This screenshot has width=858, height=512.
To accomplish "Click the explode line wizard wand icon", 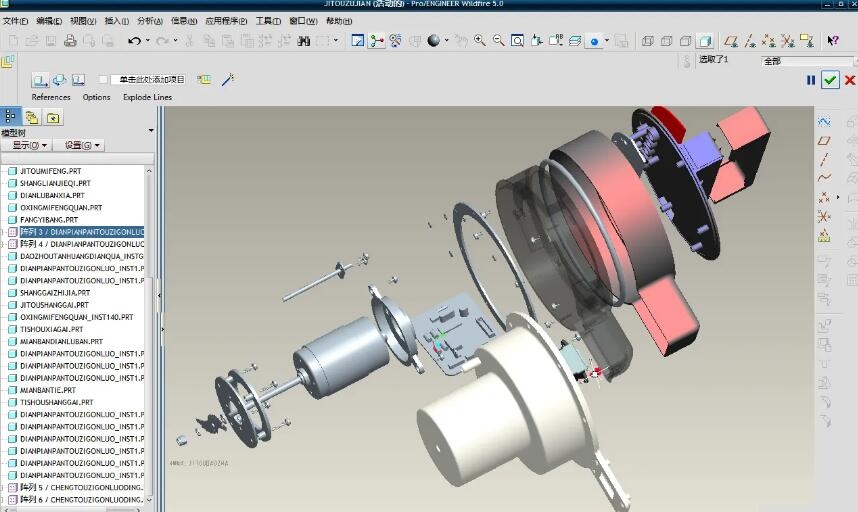I will (228, 80).
